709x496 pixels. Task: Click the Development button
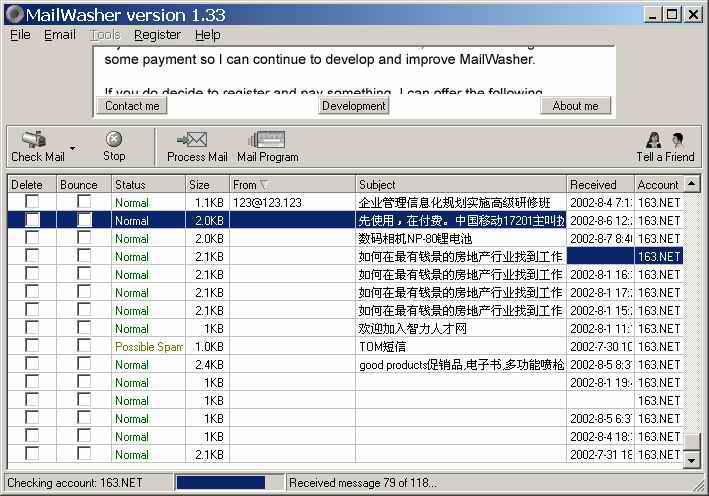pos(354,106)
